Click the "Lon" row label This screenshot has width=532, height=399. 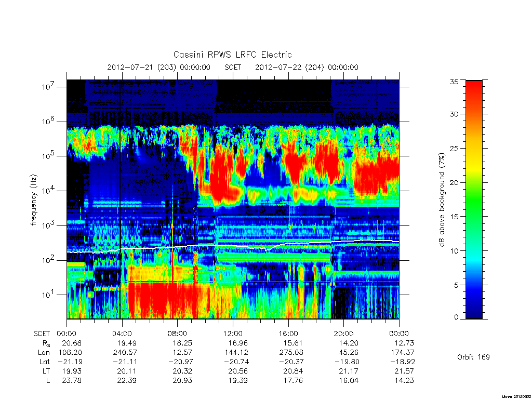click(x=44, y=353)
